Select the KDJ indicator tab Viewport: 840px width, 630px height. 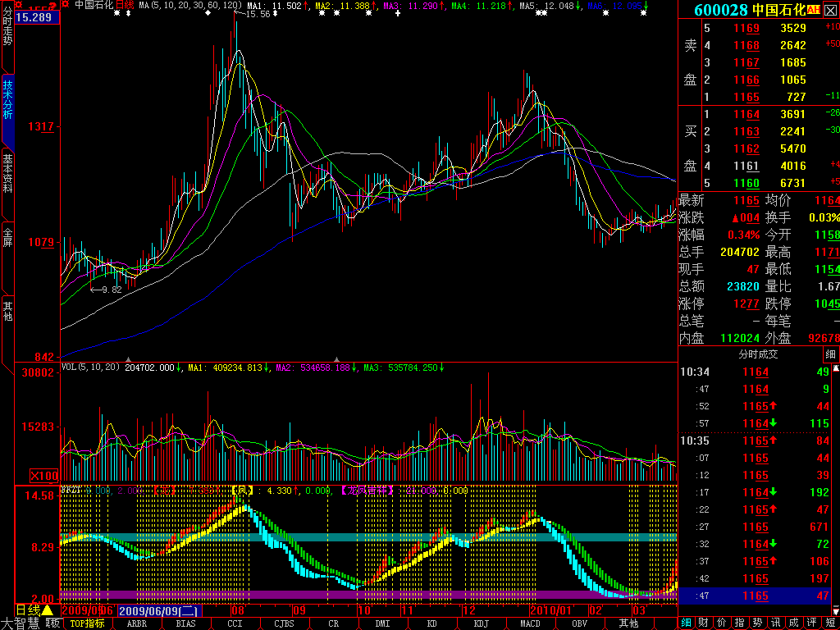pos(481,623)
